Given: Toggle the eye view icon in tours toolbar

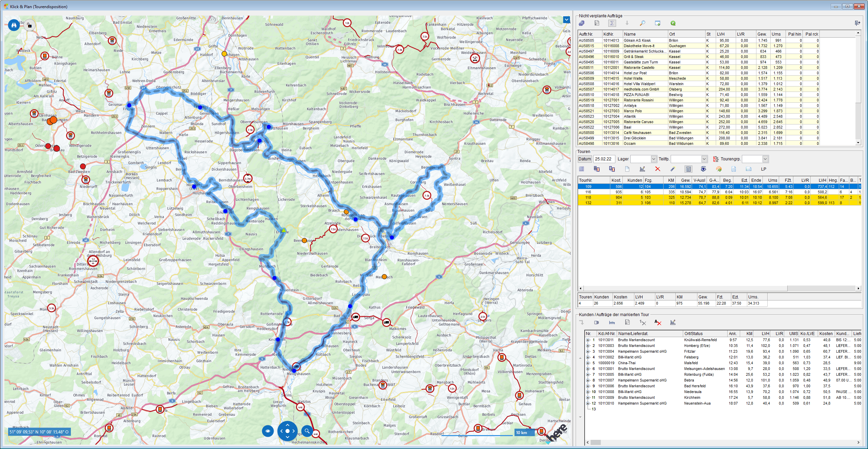Looking at the screenshot, I should (704, 169).
